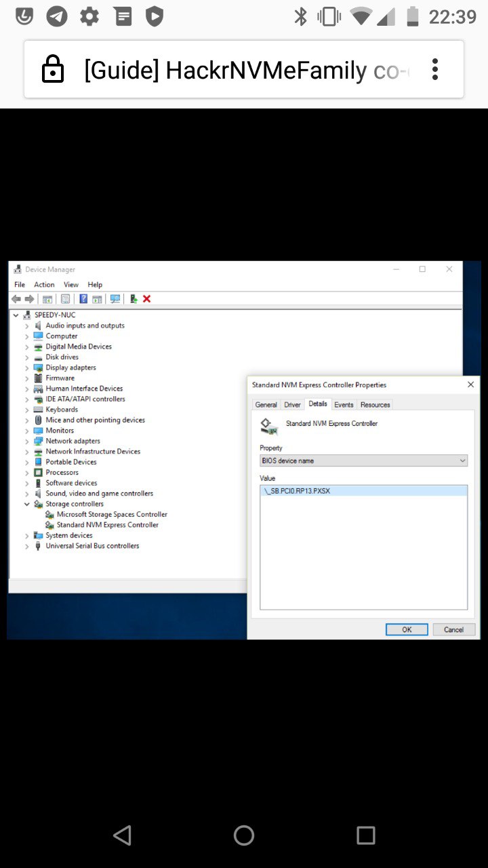Image resolution: width=488 pixels, height=868 pixels.
Task: Click OK in the Properties dialog
Action: point(407,629)
